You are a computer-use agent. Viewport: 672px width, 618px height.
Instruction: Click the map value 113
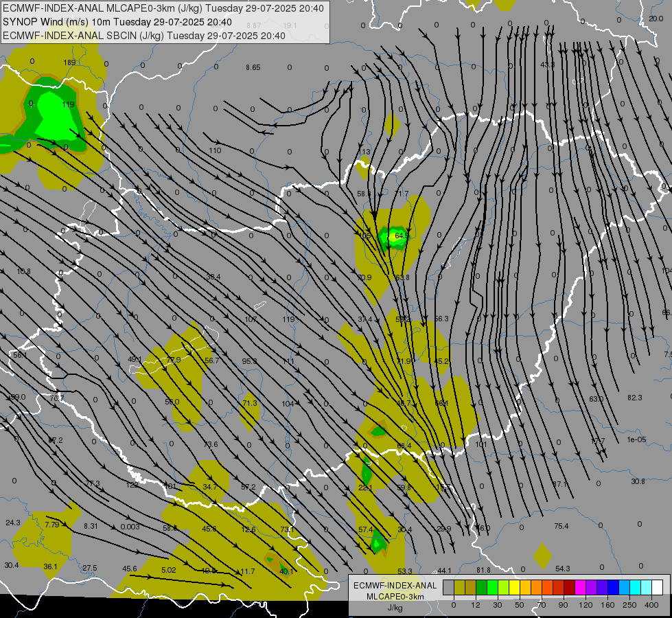click(x=364, y=152)
